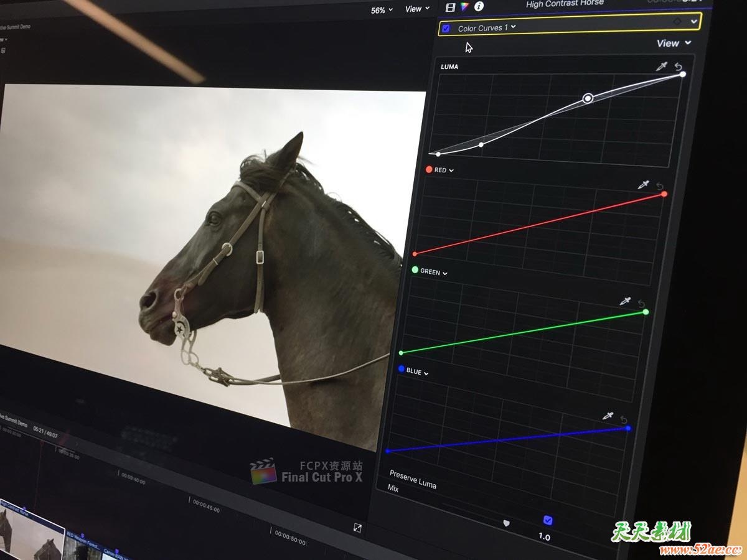This screenshot has width=747, height=560.
Task: Click the Mix slider handle
Action: pyautogui.click(x=507, y=523)
